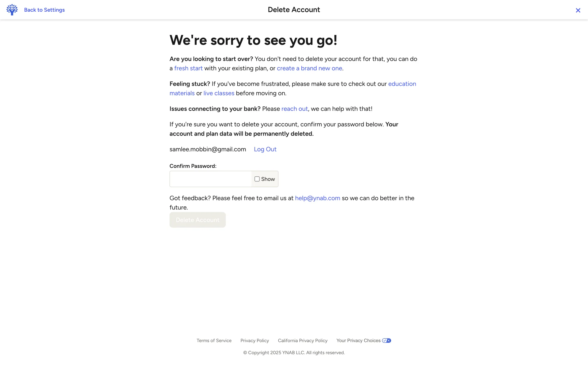The width and height of the screenshot is (588, 368).
Task: View the Privacy Policy footer link
Action: click(x=254, y=340)
